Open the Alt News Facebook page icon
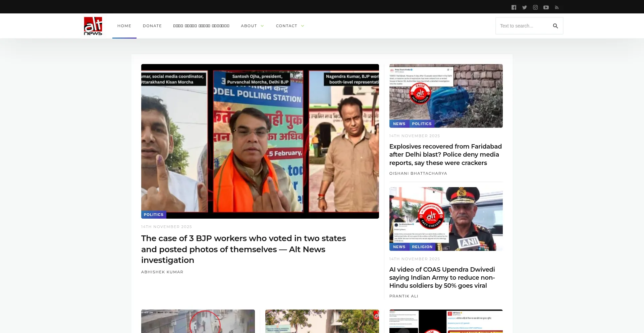Screen dimensions: 644x333 point(514,7)
